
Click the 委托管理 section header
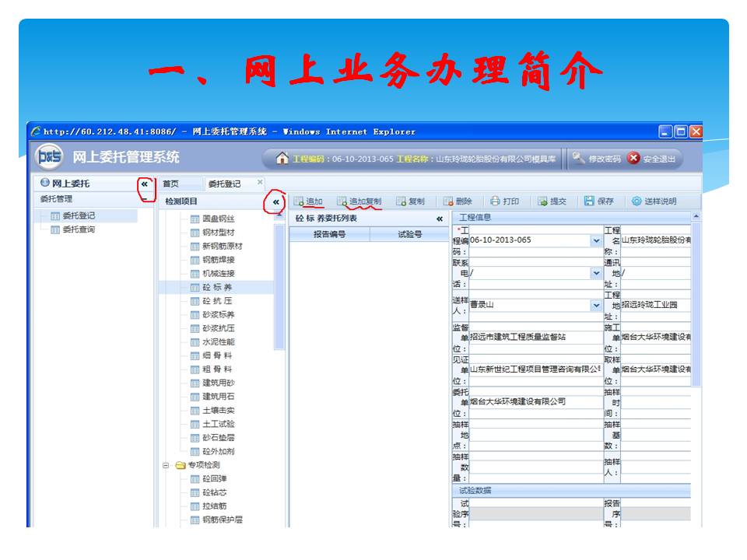93,200
